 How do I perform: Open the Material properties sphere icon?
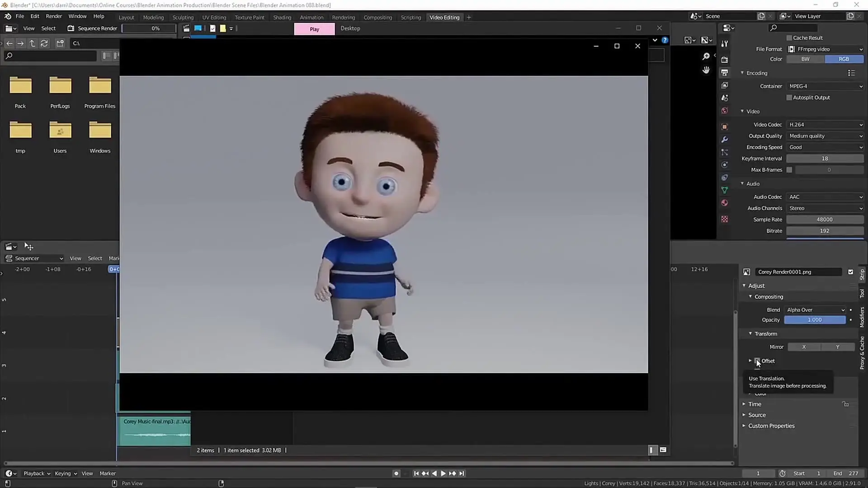point(725,203)
